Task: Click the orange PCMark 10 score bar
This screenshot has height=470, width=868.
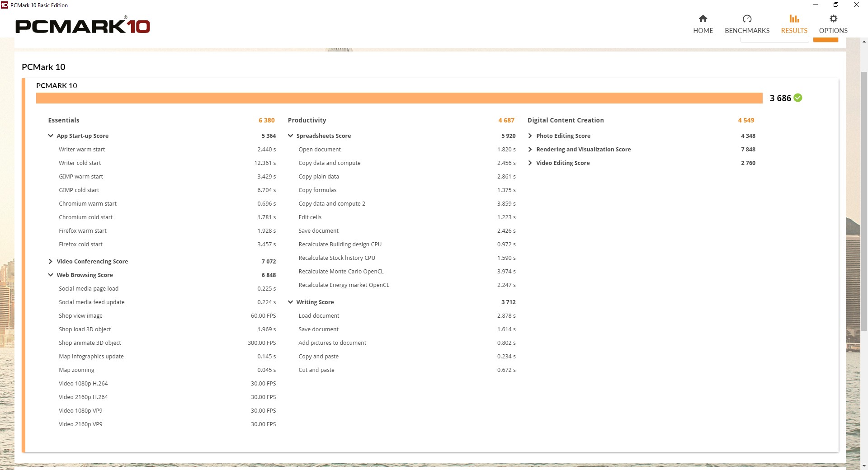Action: click(x=399, y=98)
